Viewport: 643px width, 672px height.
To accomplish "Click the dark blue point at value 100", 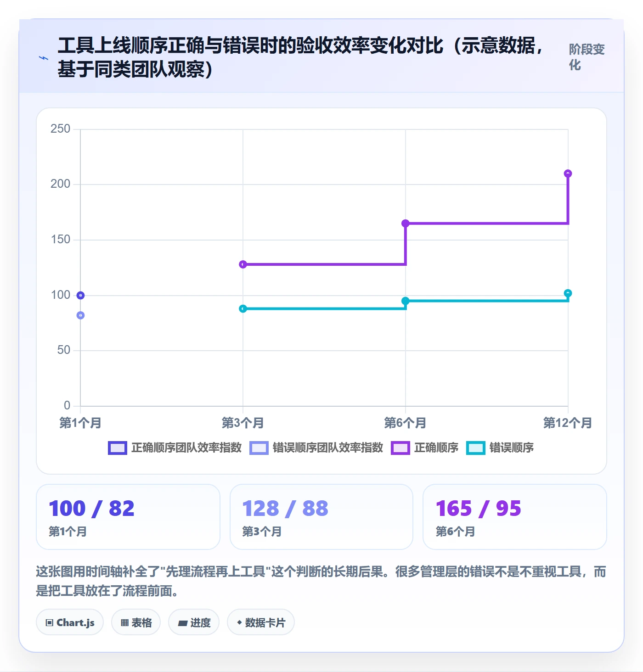I will 80,295.
